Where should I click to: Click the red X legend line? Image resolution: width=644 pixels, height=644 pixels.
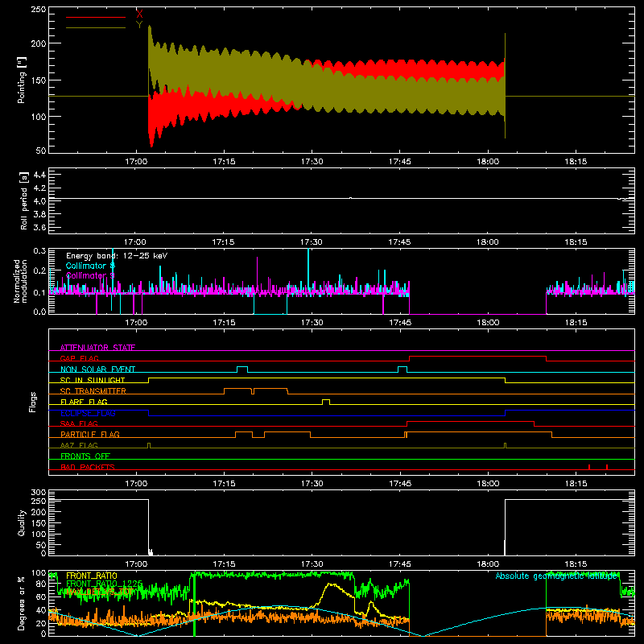95,17
